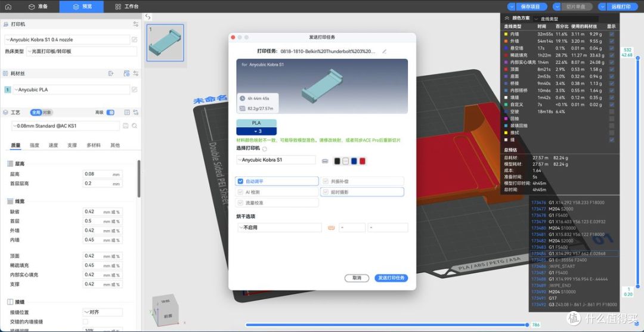644x332 pixels.
Task: Click the 保存项目 save project button
Action: tap(531, 7)
